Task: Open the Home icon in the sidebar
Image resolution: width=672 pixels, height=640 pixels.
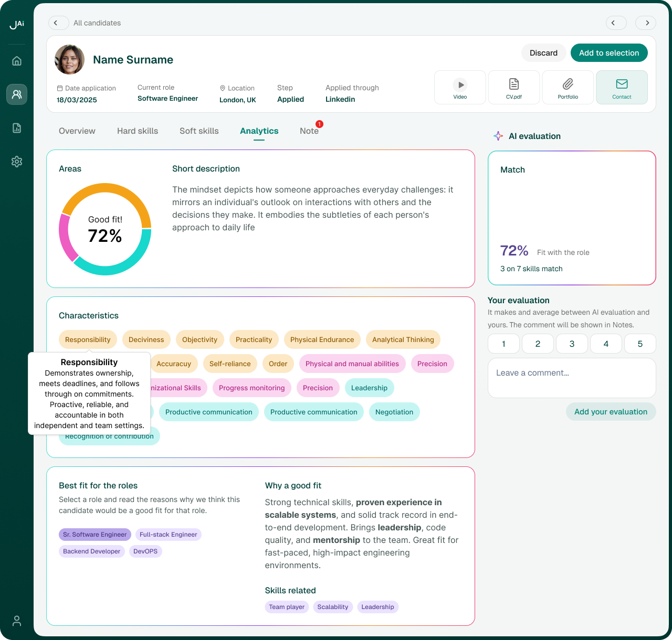Action: pyautogui.click(x=17, y=61)
